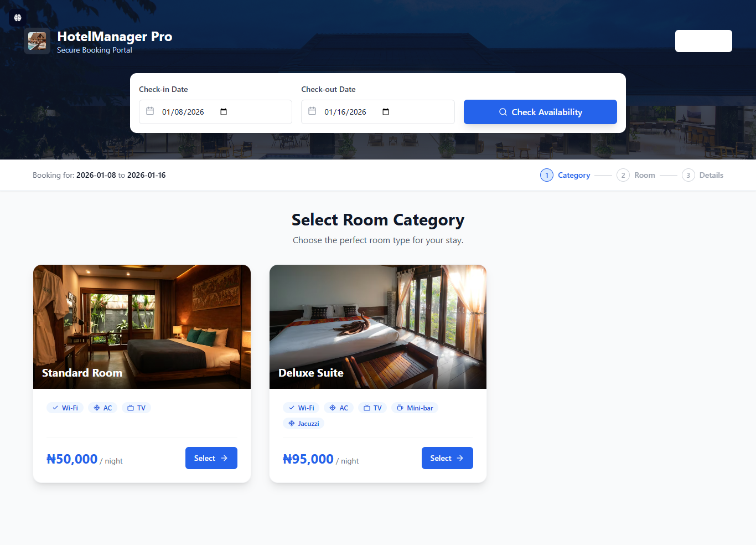
Task: Click the Deluxe Suite photo
Action: [x=378, y=327]
